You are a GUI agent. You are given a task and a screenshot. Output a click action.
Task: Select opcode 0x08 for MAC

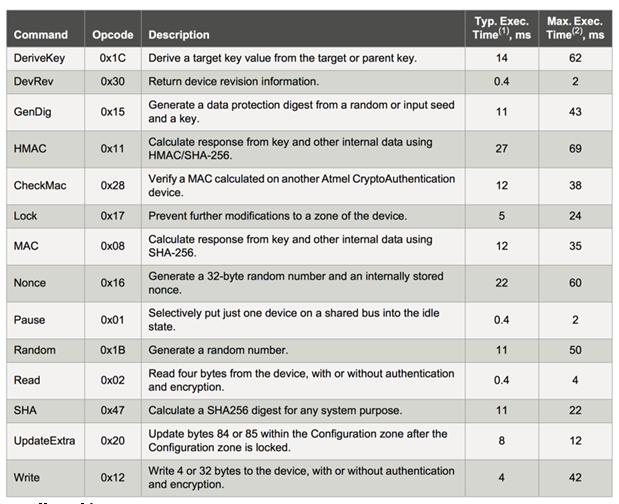point(112,246)
